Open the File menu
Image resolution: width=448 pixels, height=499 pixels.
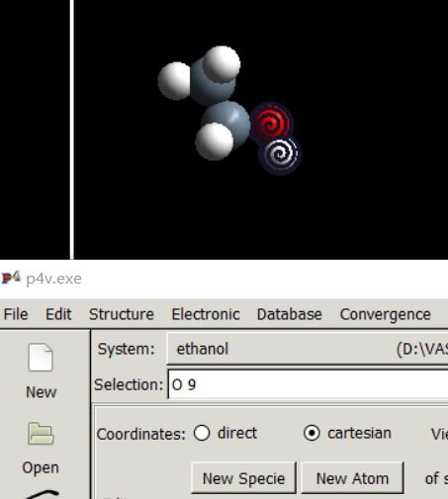[x=16, y=314]
